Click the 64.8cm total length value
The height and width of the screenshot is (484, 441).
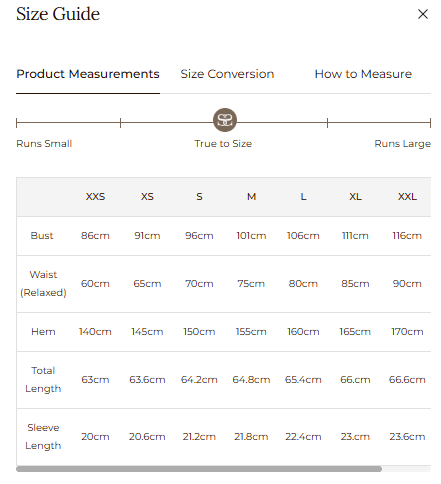click(251, 380)
